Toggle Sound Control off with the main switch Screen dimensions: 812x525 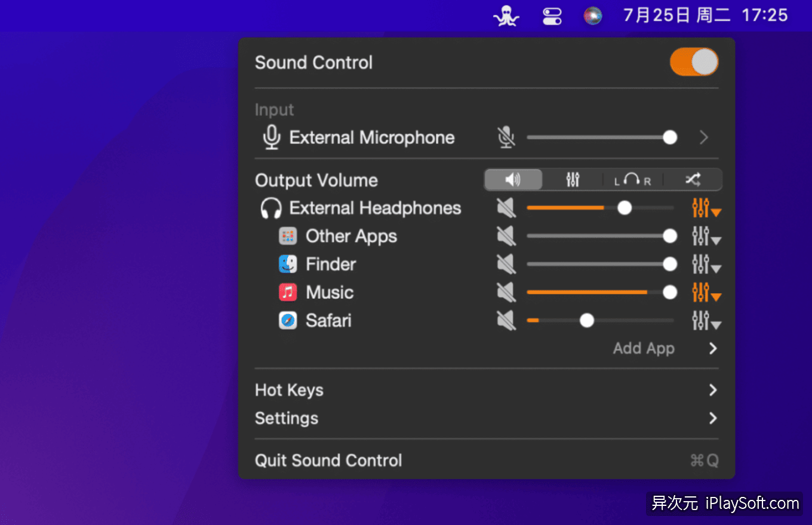click(x=694, y=62)
